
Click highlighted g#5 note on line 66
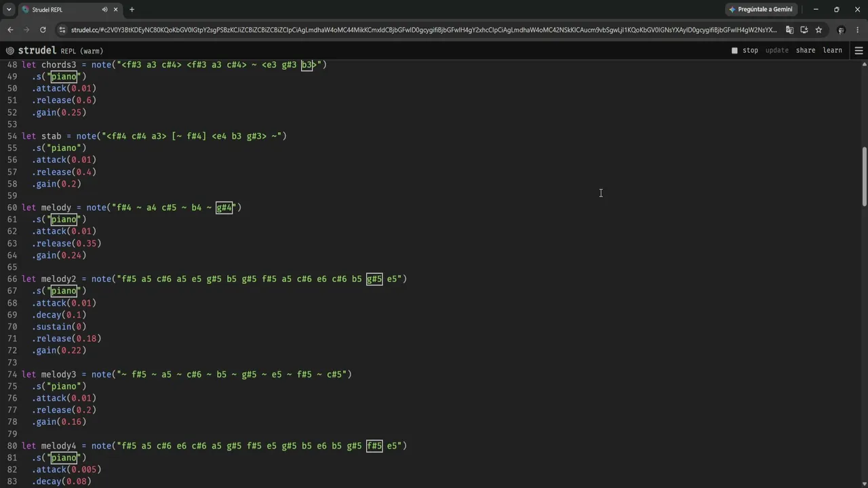click(374, 279)
